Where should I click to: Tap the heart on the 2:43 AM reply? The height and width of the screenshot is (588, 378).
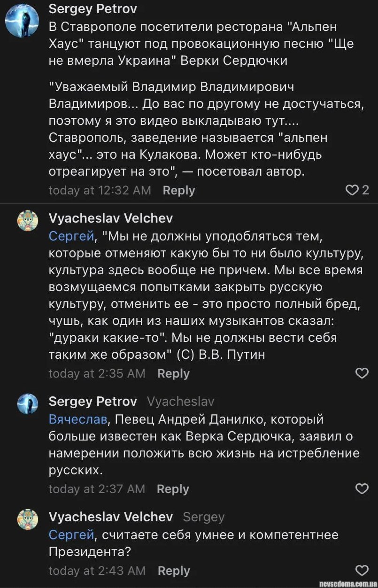(362, 571)
